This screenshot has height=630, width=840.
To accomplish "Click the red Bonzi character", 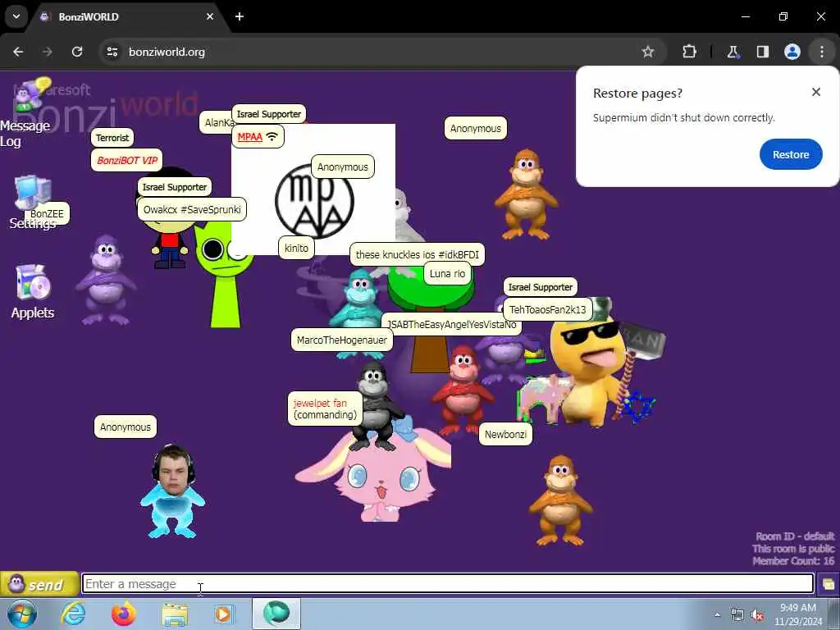I will coord(463,390).
